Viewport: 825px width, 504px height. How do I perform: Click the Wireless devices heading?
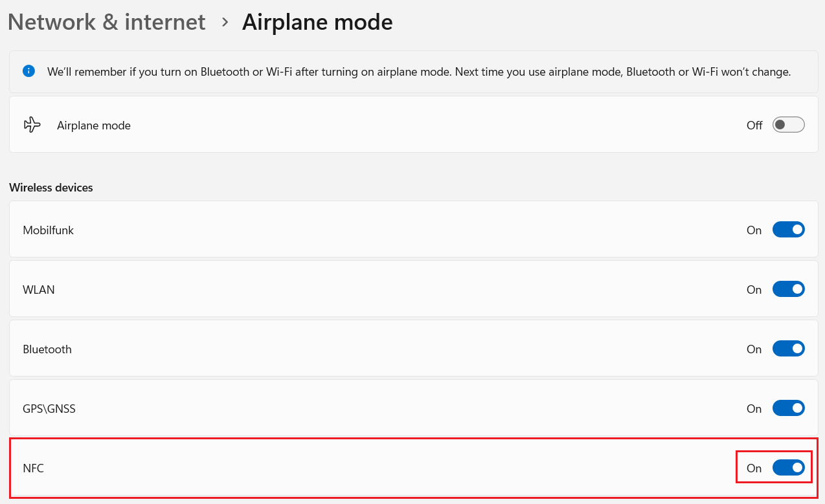click(x=51, y=188)
